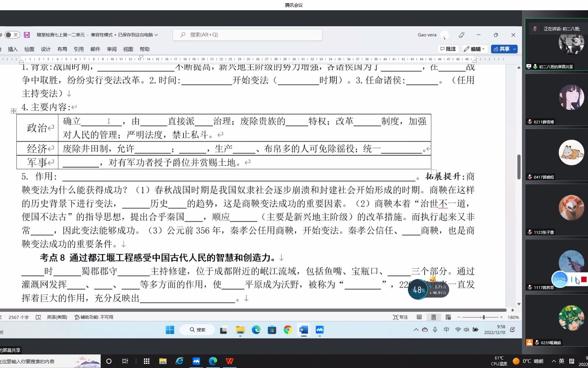Click the 辅助功能: 不可用 accessibility status
Viewport: 588px width, 368px height.
pyautogui.click(x=94, y=317)
